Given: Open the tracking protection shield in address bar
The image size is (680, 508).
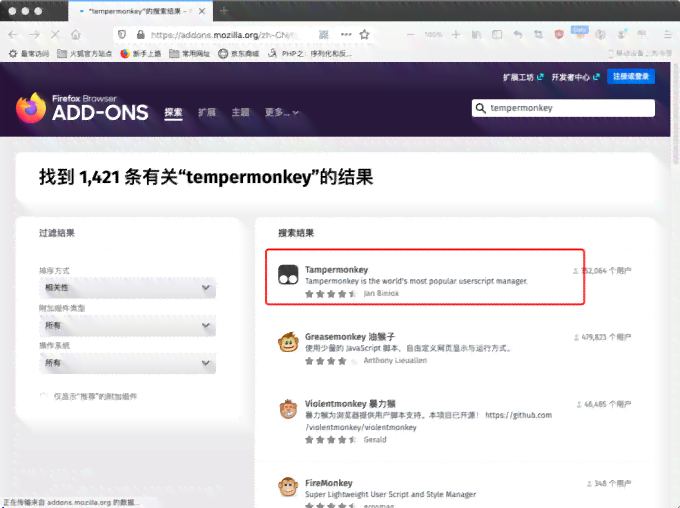Looking at the screenshot, I should pyautogui.click(x=122, y=34).
